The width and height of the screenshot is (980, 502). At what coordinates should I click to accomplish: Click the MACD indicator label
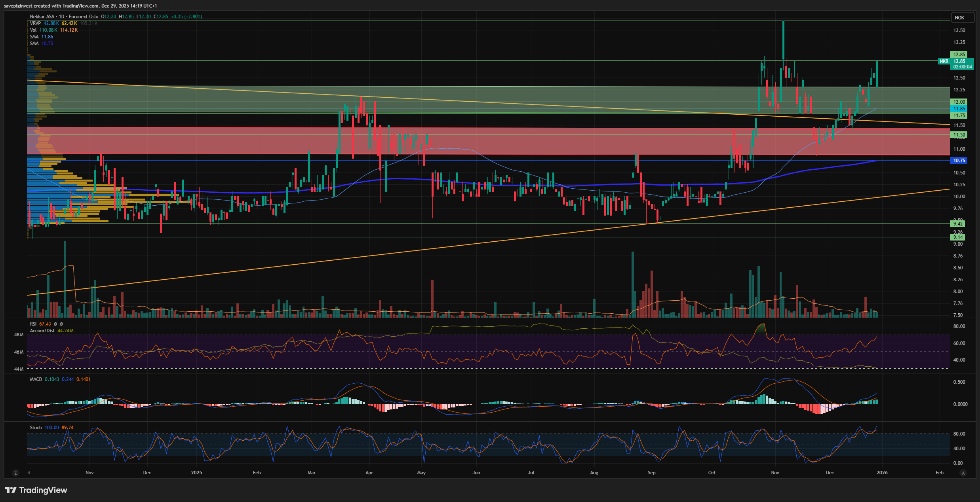(36, 379)
